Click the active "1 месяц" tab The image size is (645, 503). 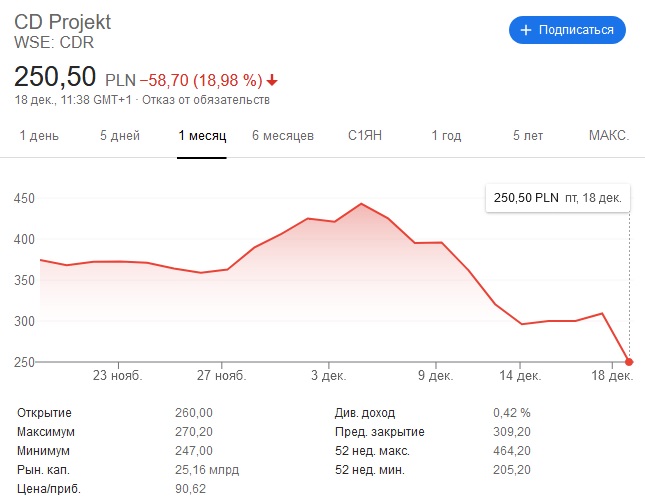[x=202, y=135]
